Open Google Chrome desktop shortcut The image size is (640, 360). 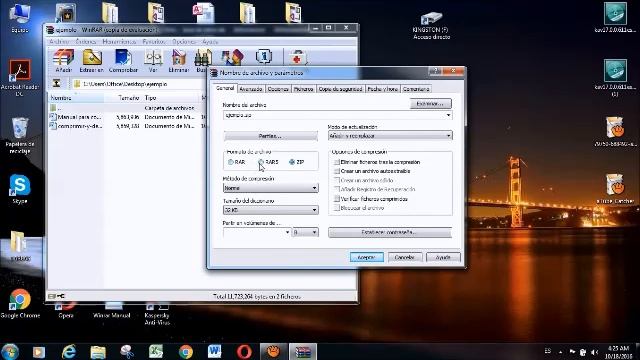point(20,303)
